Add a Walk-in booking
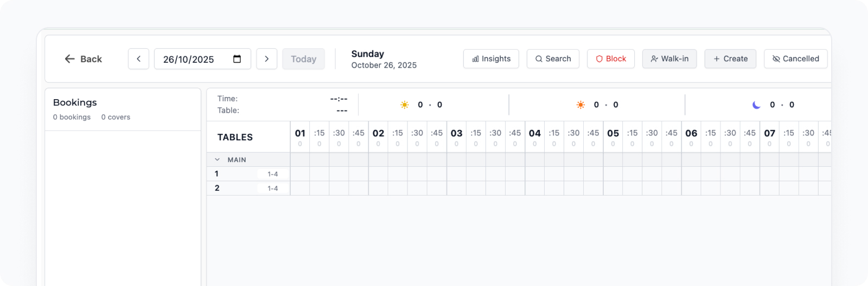 [669, 59]
